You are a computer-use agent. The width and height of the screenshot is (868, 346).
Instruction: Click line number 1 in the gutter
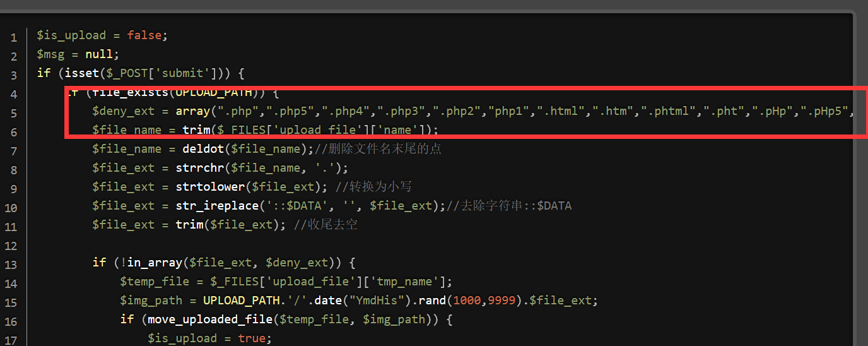(x=14, y=37)
